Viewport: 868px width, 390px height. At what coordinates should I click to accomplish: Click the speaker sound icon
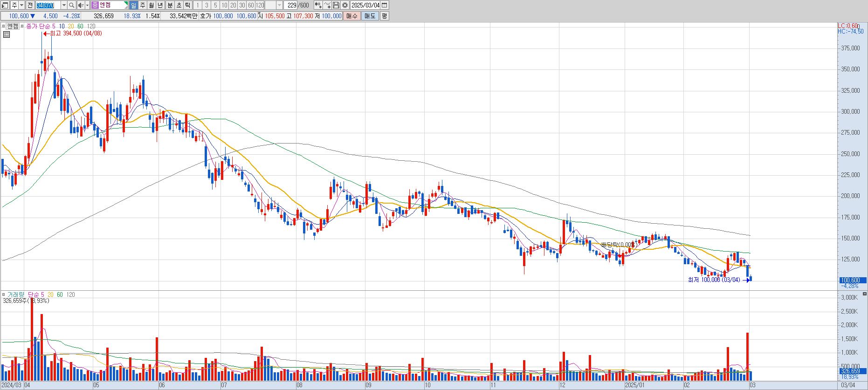(81, 5)
